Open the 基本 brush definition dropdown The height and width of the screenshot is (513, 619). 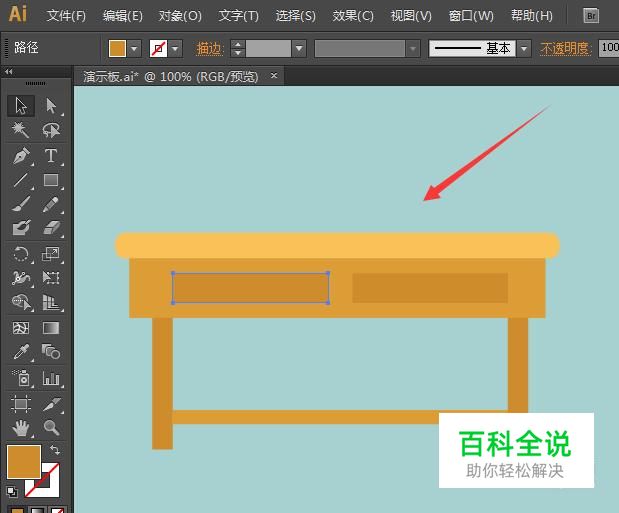(524, 49)
